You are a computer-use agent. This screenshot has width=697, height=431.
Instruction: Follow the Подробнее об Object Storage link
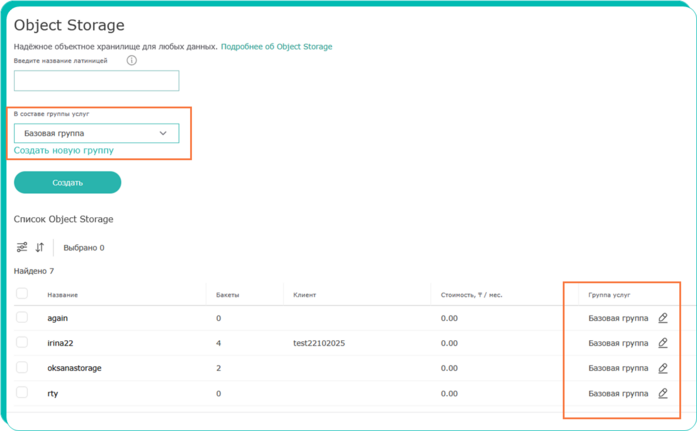pos(276,47)
